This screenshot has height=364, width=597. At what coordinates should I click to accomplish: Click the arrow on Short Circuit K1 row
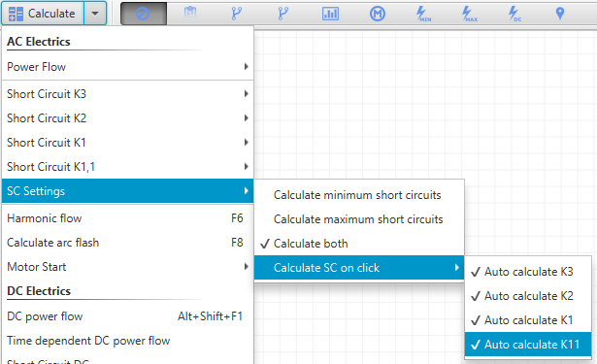tap(247, 143)
